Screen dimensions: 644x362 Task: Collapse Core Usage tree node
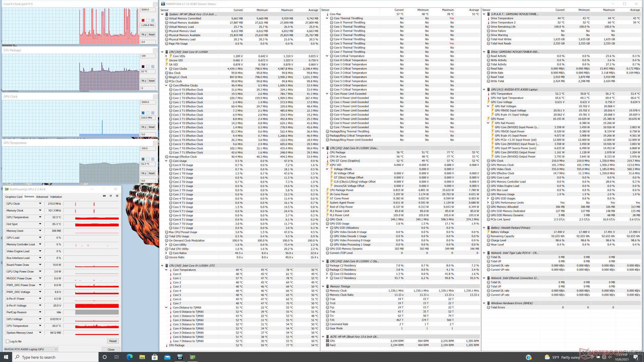[x=166, y=161]
